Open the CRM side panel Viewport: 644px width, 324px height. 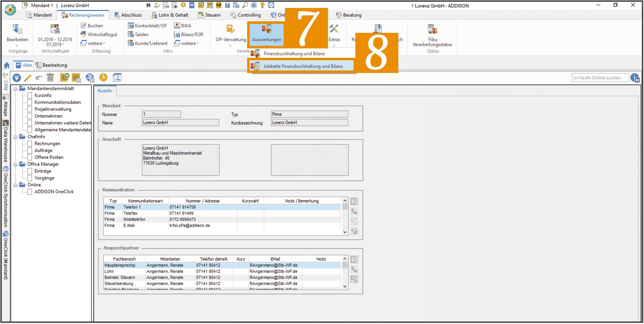coord(5,82)
